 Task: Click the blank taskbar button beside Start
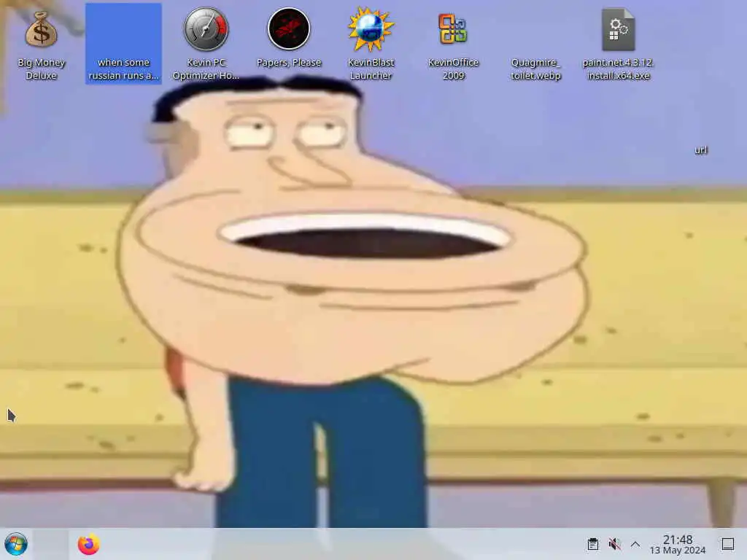click(50, 544)
